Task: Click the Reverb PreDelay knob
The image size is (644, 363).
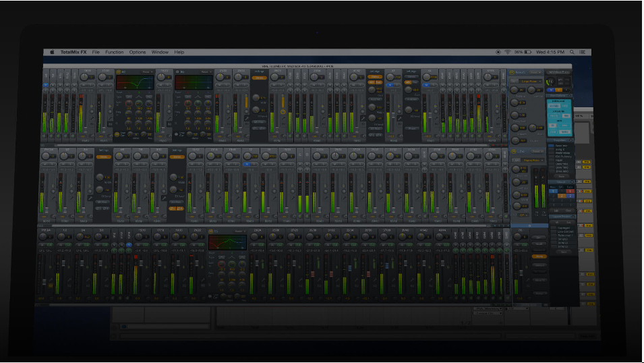Action: pos(515,90)
